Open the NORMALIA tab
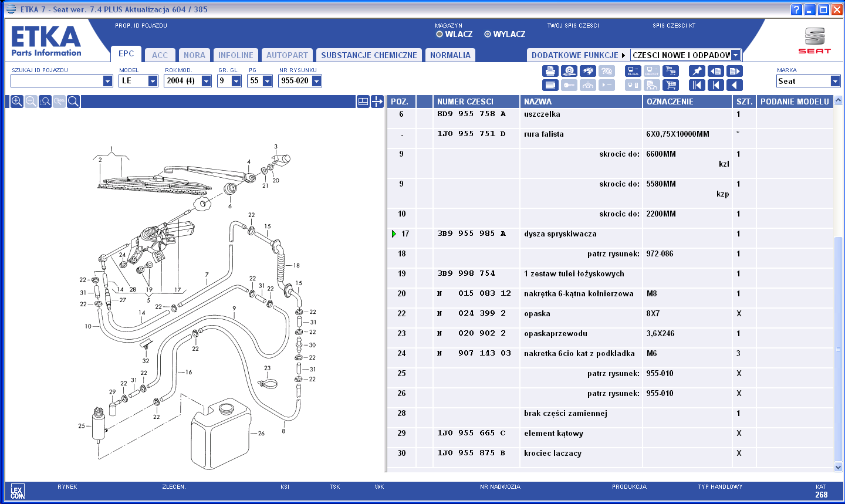Image resolution: width=845 pixels, height=504 pixels. (x=450, y=55)
